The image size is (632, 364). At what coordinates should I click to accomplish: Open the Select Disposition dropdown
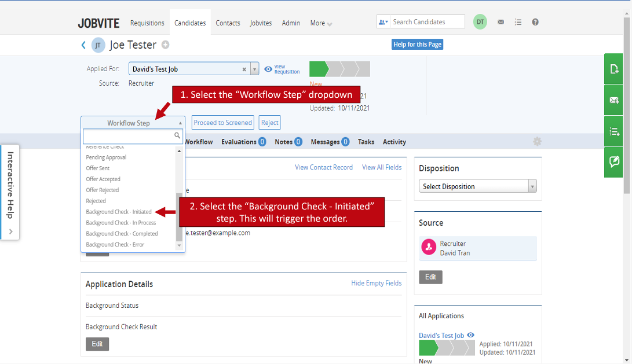point(477,186)
